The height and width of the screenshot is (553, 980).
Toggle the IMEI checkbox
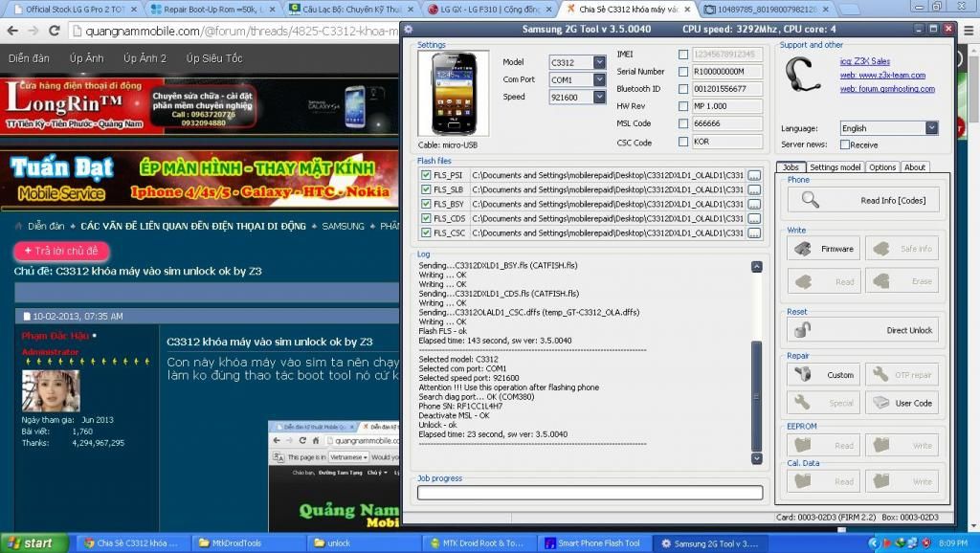(x=683, y=55)
